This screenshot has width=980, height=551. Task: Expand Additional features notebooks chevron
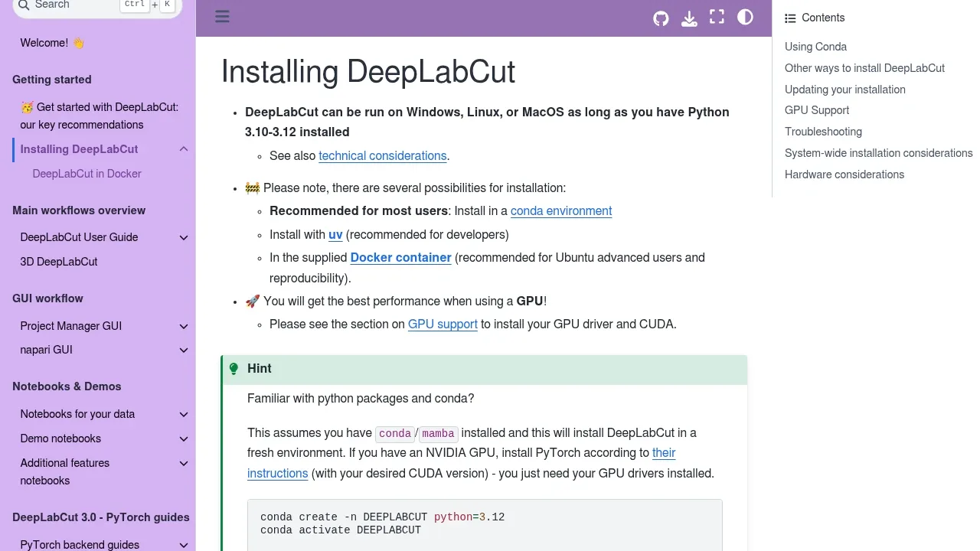184,463
